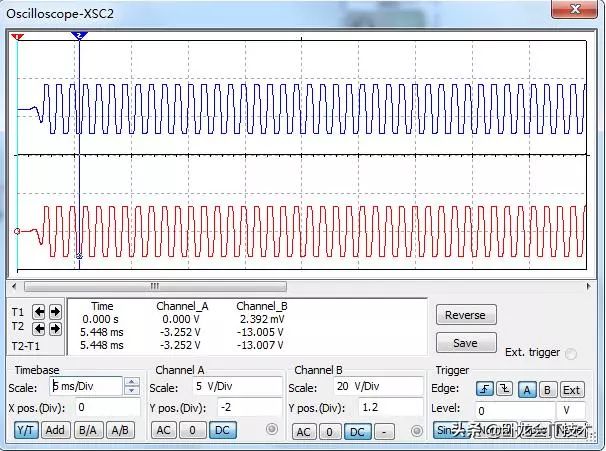Image resolution: width=606 pixels, height=451 pixels.
Task: Click Channel B Y pos. field
Action: (391, 407)
